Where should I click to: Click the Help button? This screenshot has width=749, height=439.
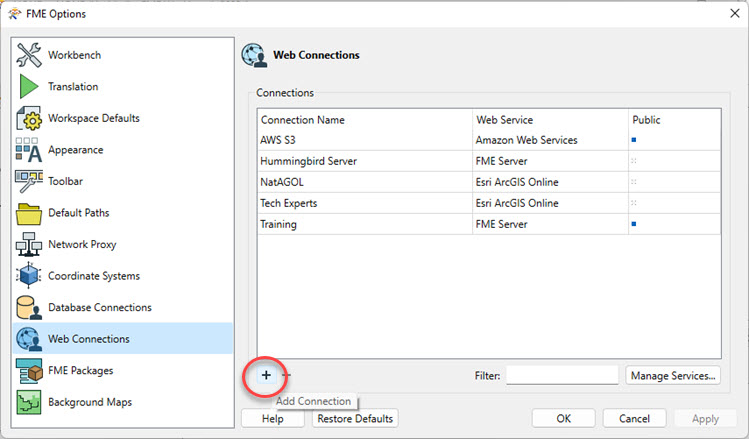coord(273,418)
